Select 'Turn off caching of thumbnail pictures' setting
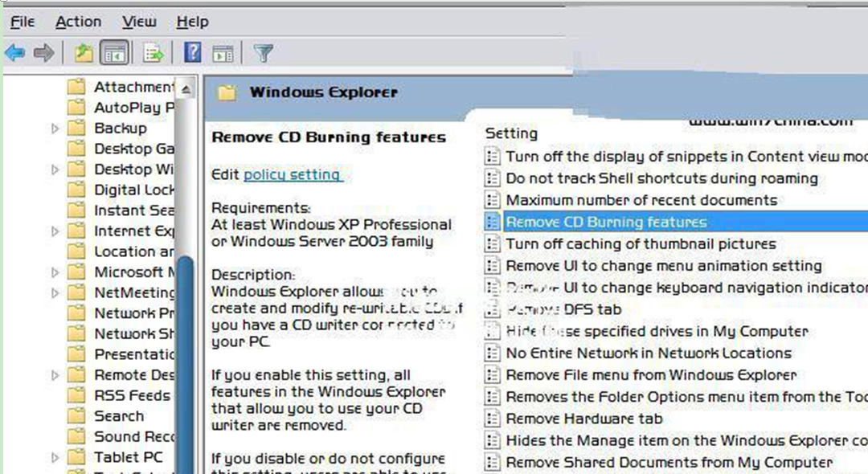The width and height of the screenshot is (868, 474). click(641, 243)
